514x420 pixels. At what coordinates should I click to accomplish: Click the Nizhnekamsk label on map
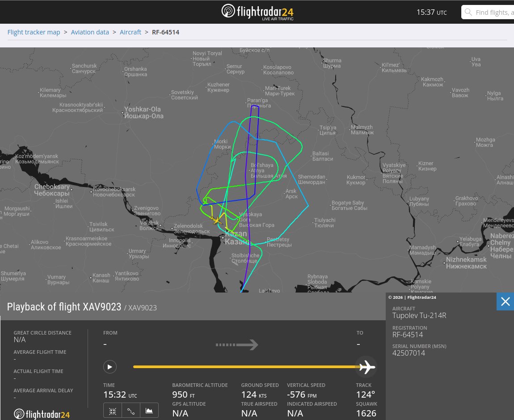466,263
